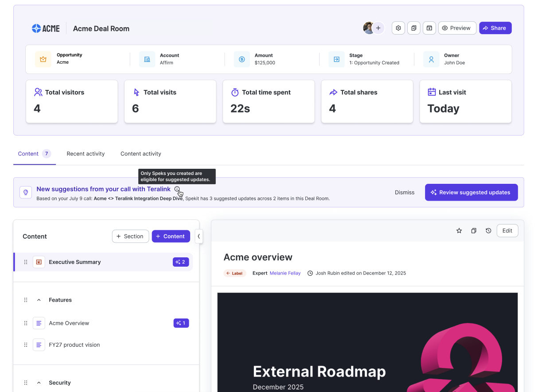Switch to the Content activity tab
The width and height of the screenshot is (546, 392).
coord(141,154)
